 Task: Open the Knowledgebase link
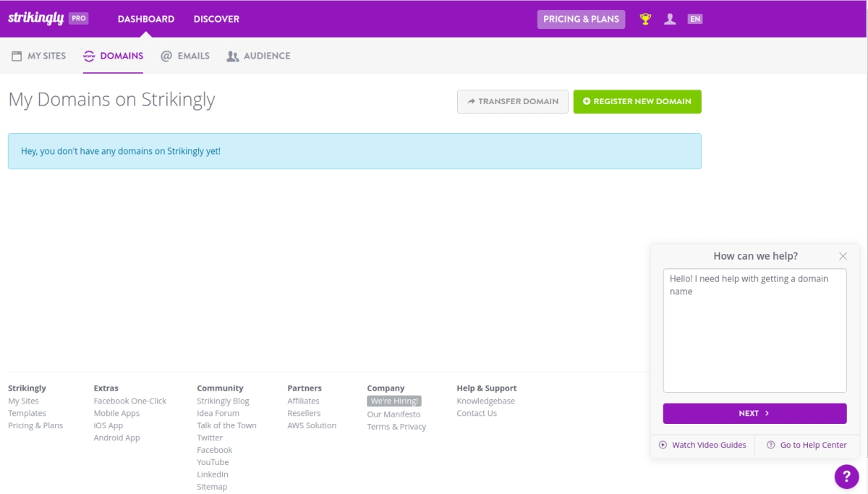pyautogui.click(x=485, y=401)
